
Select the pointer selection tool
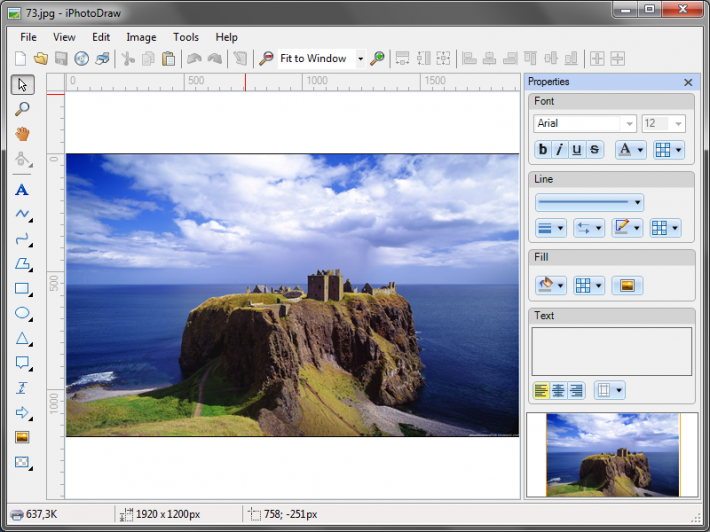tap(22, 85)
